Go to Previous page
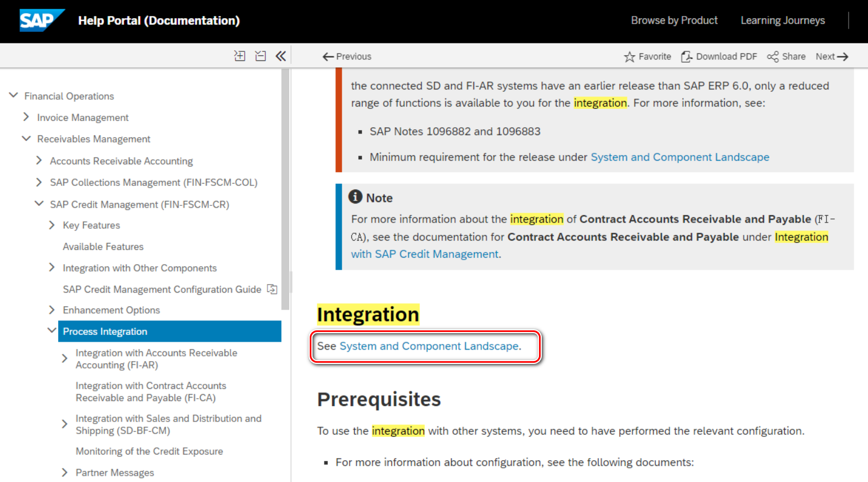This screenshot has width=868, height=482. (x=347, y=56)
